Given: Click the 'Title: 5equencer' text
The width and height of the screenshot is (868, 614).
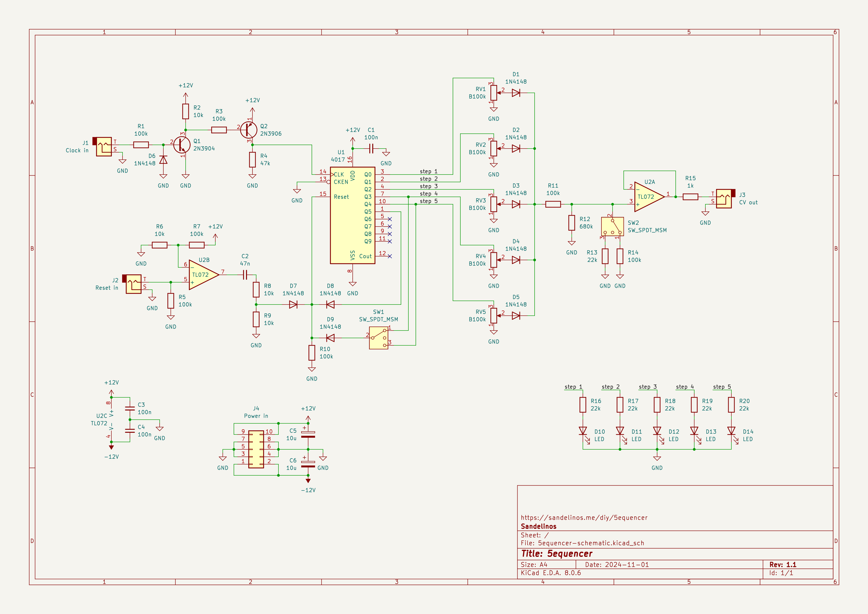Looking at the screenshot, I should (x=556, y=554).
